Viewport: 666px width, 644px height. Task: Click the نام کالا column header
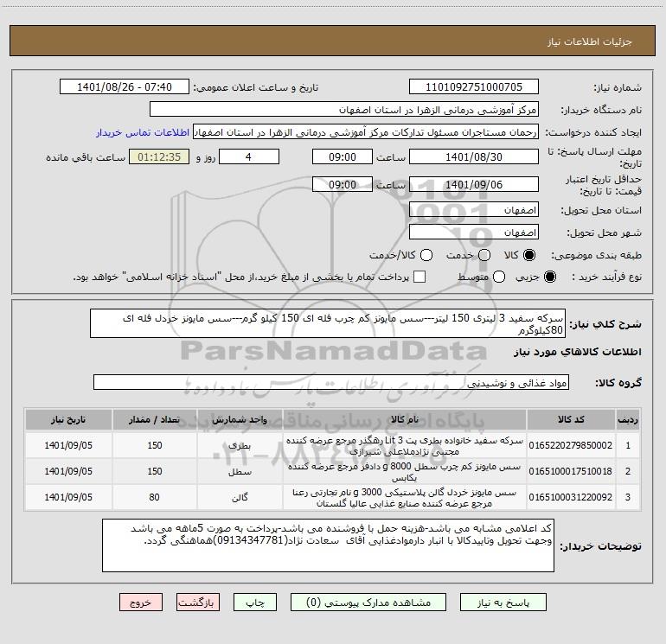point(405,420)
